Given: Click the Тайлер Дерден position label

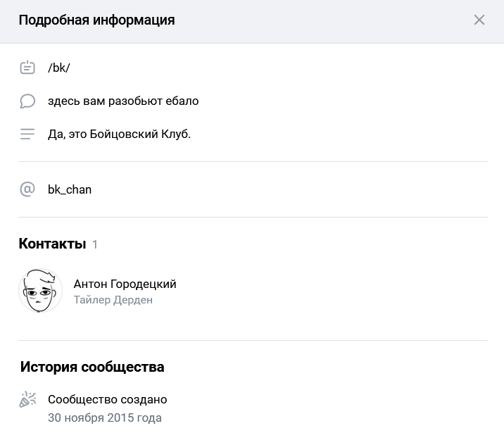Looking at the screenshot, I should [x=113, y=300].
